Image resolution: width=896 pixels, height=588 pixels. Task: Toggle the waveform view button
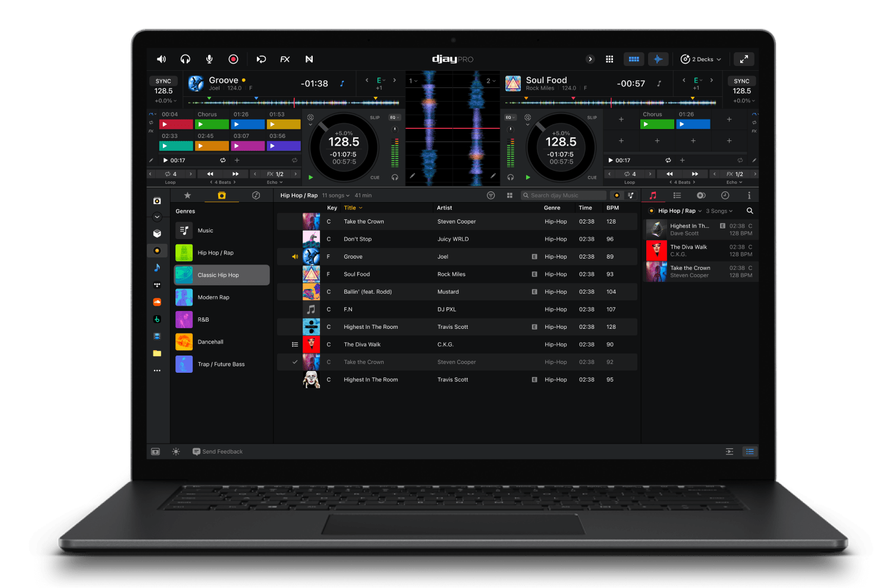658,59
